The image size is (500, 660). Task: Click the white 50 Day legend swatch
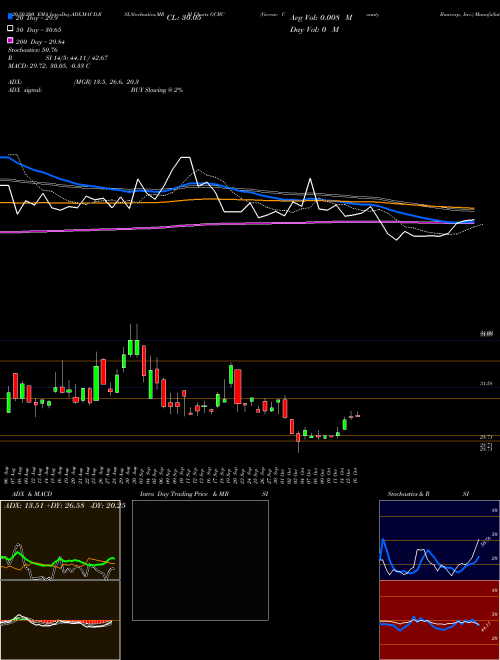(11, 28)
